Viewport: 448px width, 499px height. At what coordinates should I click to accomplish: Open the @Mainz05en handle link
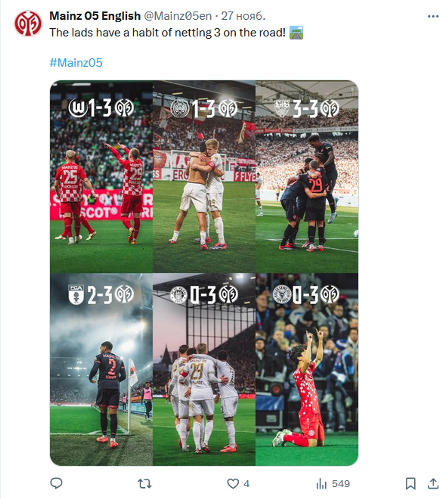[178, 16]
